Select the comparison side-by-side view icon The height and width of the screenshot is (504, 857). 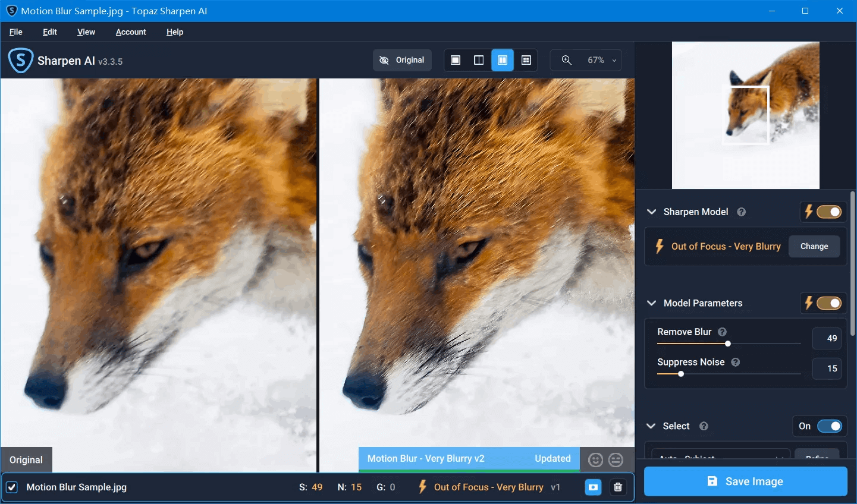point(503,59)
